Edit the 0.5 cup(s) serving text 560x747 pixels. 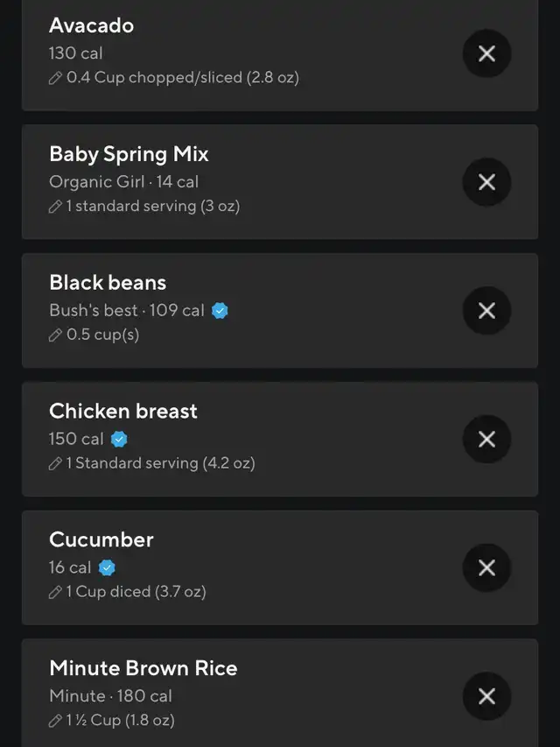[x=103, y=335]
